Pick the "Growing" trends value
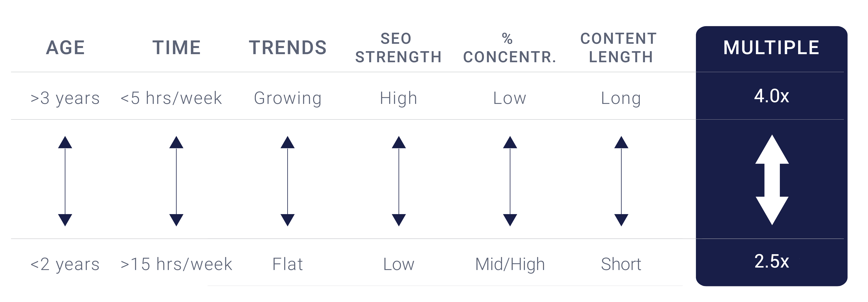Screen dimensions: 868x302 [x=288, y=98]
